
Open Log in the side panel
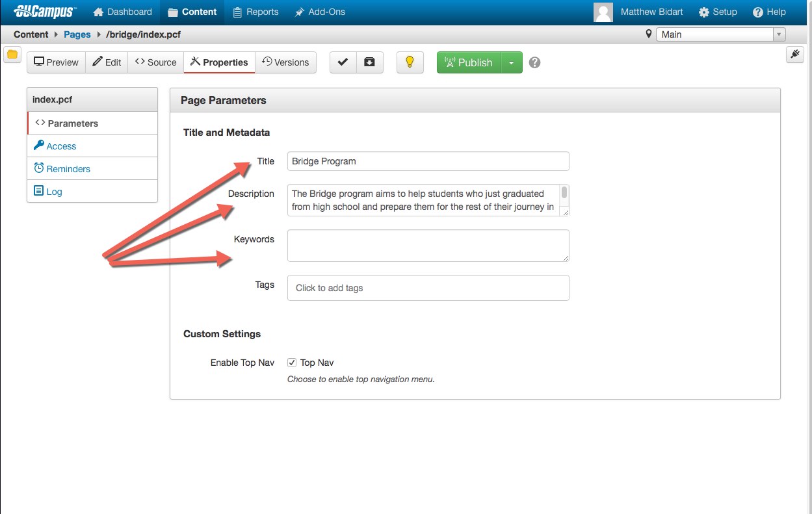(92, 192)
